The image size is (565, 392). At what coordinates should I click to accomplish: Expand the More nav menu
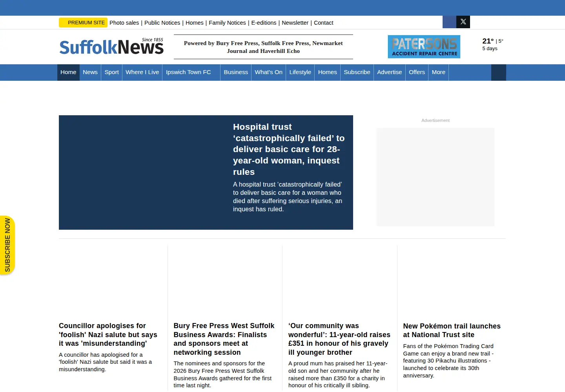[x=438, y=73]
